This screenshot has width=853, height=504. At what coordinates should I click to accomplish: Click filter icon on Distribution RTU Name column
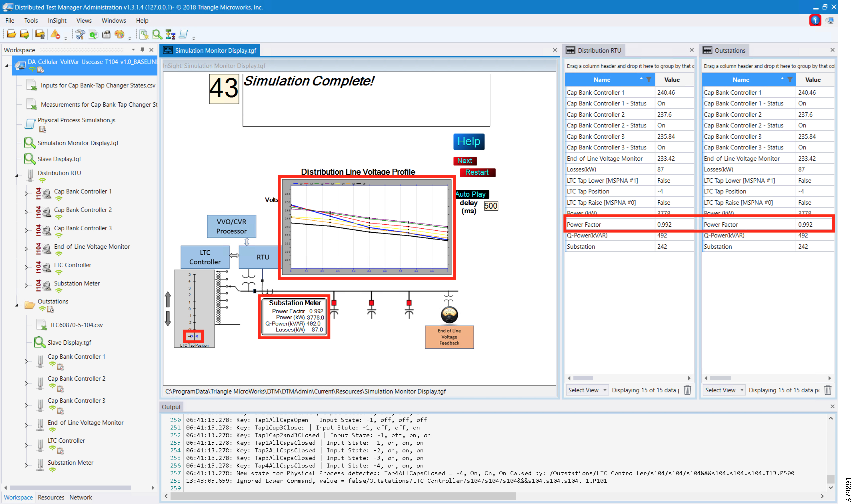click(x=649, y=80)
